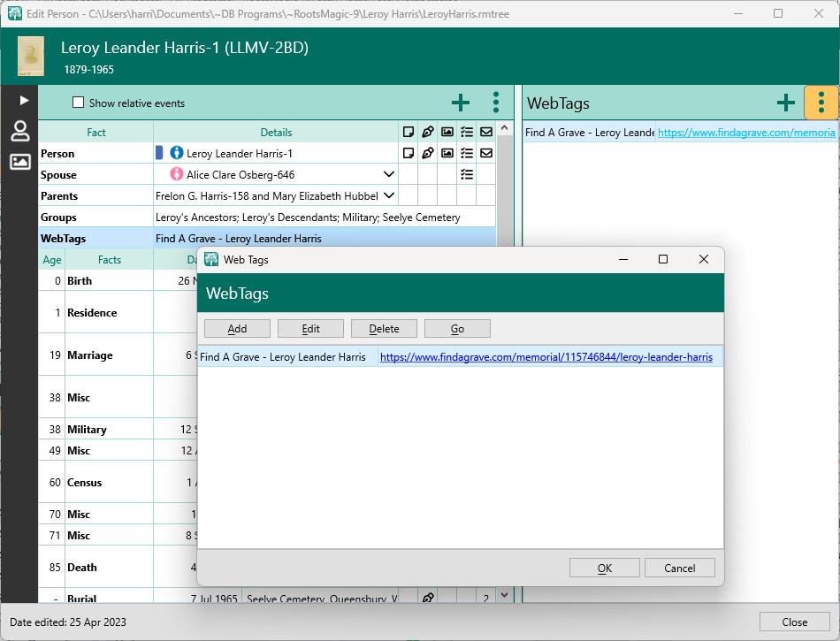This screenshot has height=641, width=840.
Task: Expand sidebar with the play arrow icon
Action: click(x=24, y=101)
